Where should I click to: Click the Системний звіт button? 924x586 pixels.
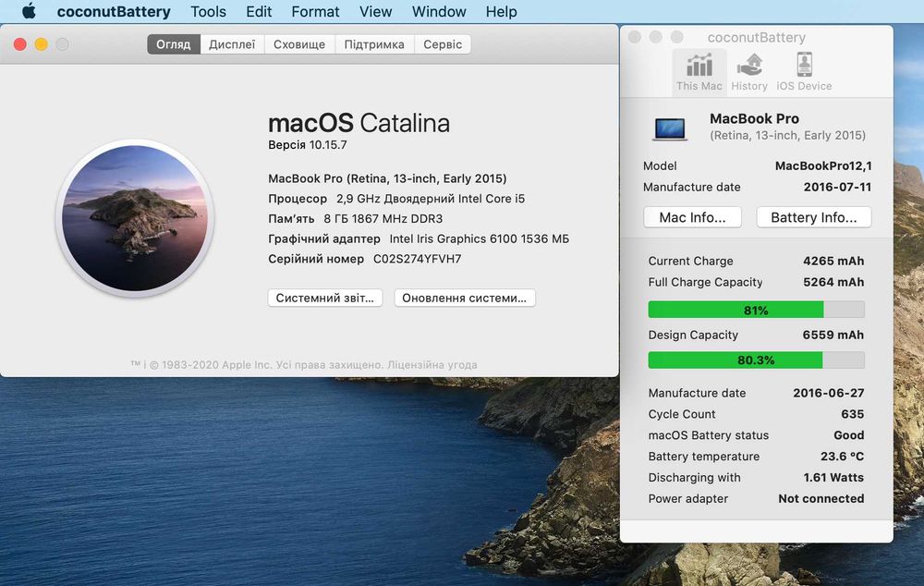point(325,298)
